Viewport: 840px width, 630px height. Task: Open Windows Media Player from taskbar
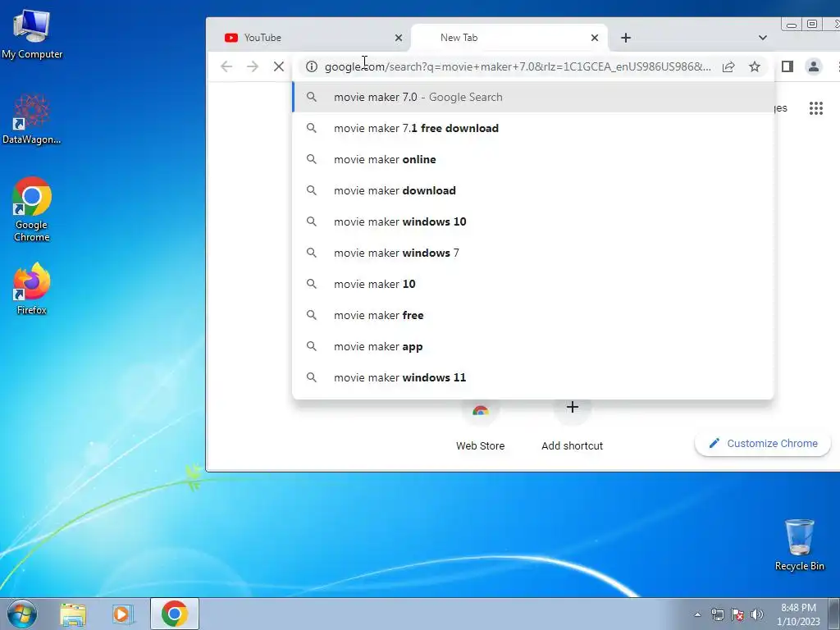coord(123,614)
